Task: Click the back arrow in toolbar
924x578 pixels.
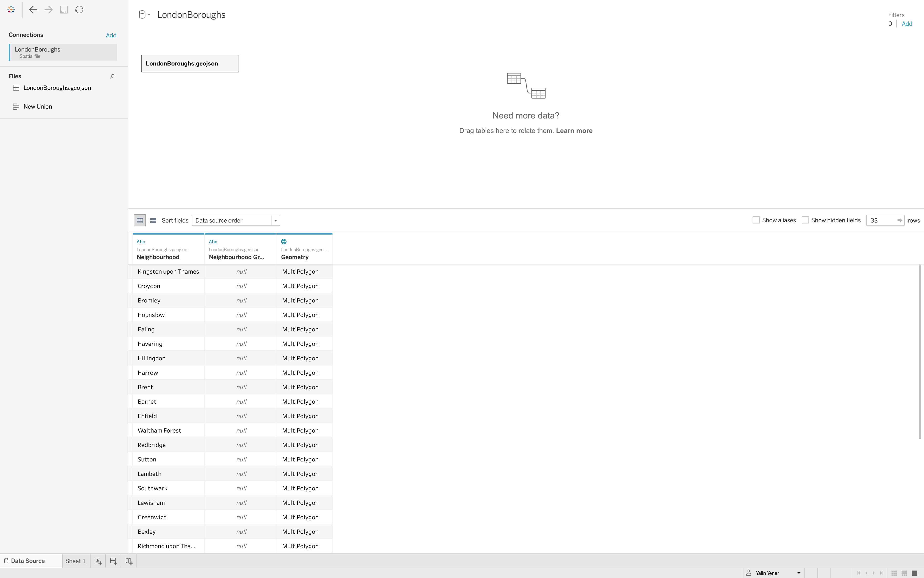Action: click(33, 10)
